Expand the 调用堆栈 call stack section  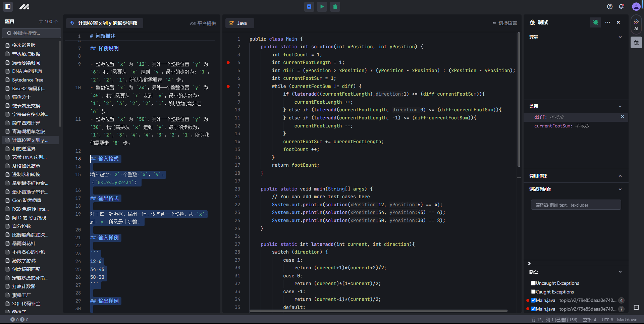click(x=620, y=176)
